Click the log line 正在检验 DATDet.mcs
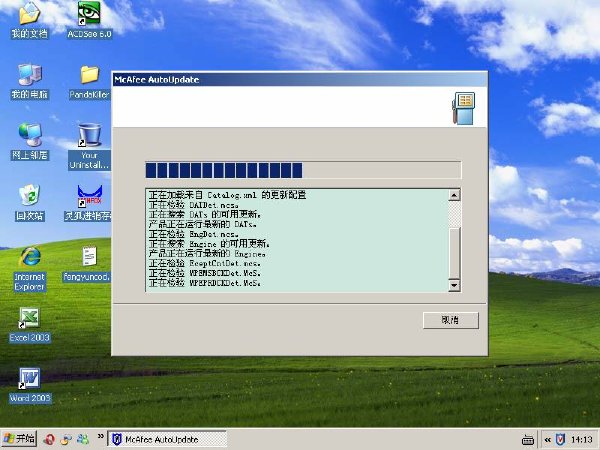 [194, 205]
